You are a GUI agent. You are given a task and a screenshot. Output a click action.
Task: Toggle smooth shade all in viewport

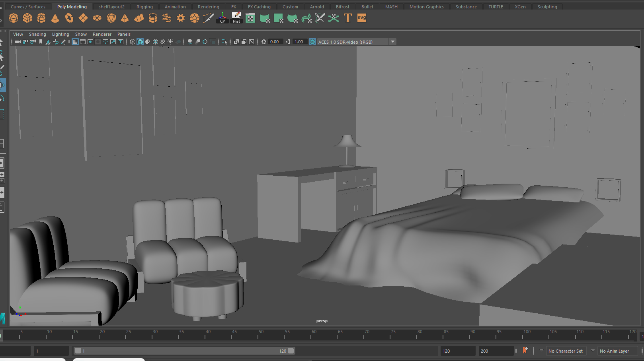(x=140, y=42)
